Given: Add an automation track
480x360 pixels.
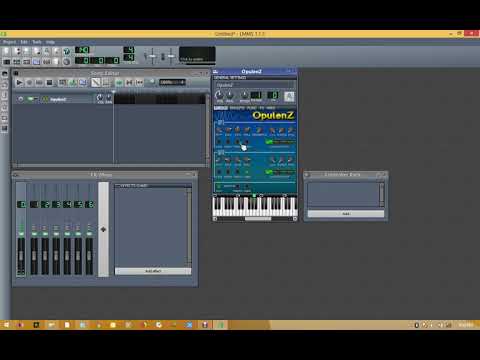Looking at the screenshot, I should point(82,82).
